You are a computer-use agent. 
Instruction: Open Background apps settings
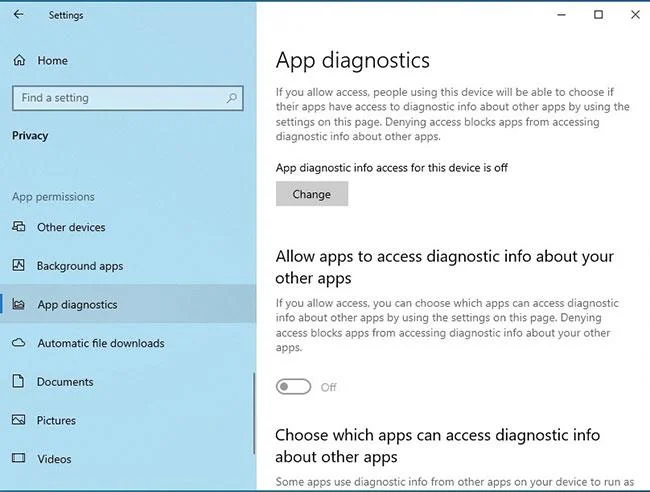tap(128, 266)
